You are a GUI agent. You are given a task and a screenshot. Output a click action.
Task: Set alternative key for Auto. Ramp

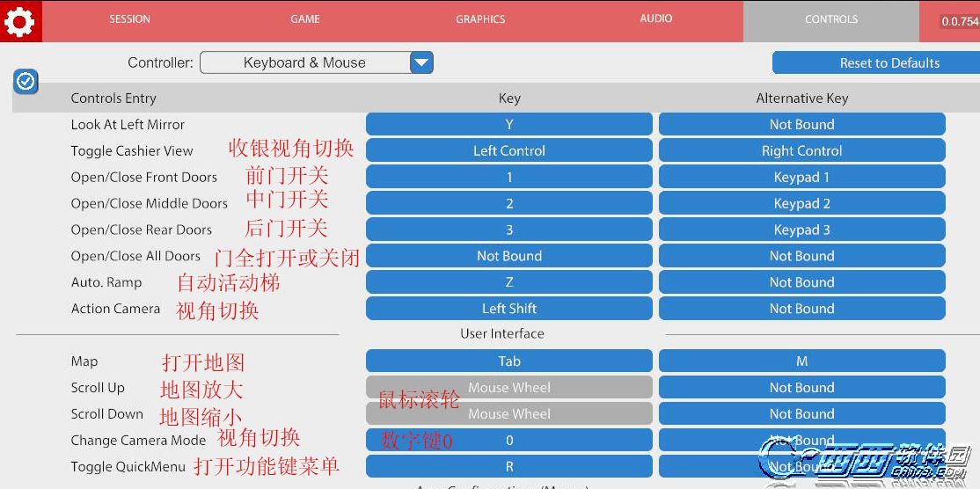click(802, 281)
